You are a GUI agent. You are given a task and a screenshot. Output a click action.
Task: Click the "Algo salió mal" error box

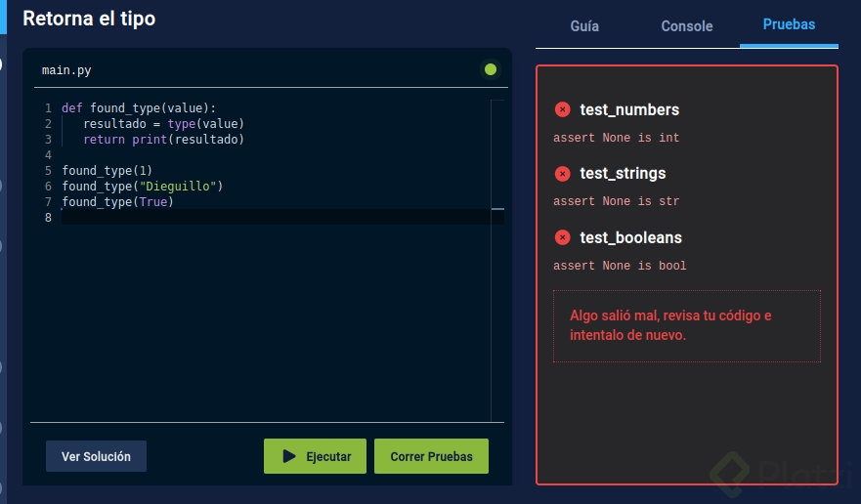[x=686, y=325]
